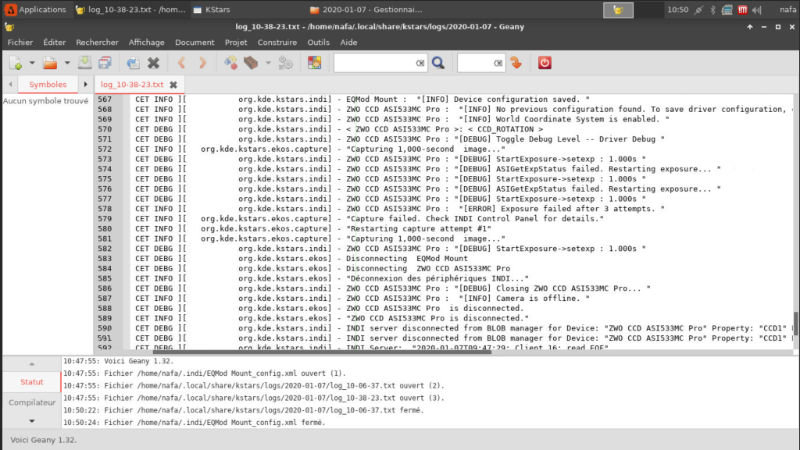
Task: Click the active workspace in pager
Action: pos(618,10)
